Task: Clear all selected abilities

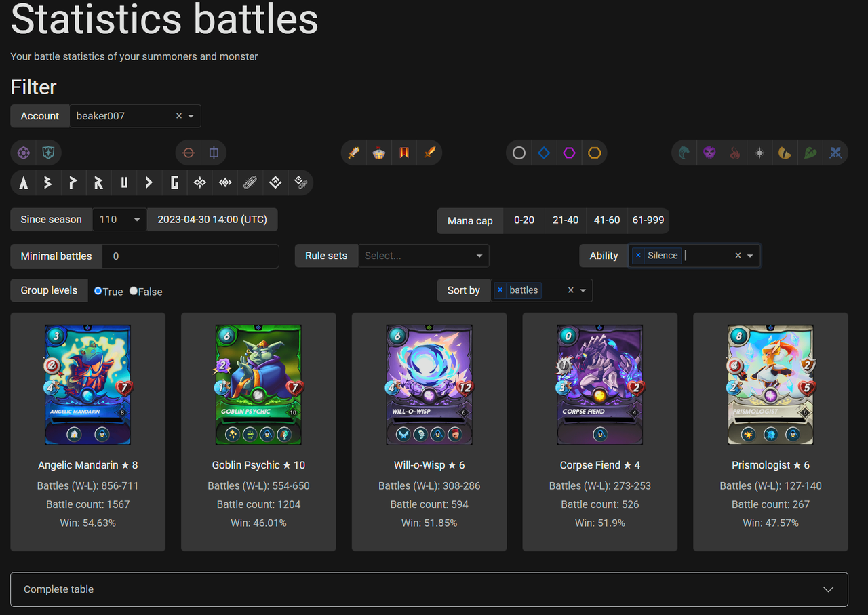Action: click(738, 256)
